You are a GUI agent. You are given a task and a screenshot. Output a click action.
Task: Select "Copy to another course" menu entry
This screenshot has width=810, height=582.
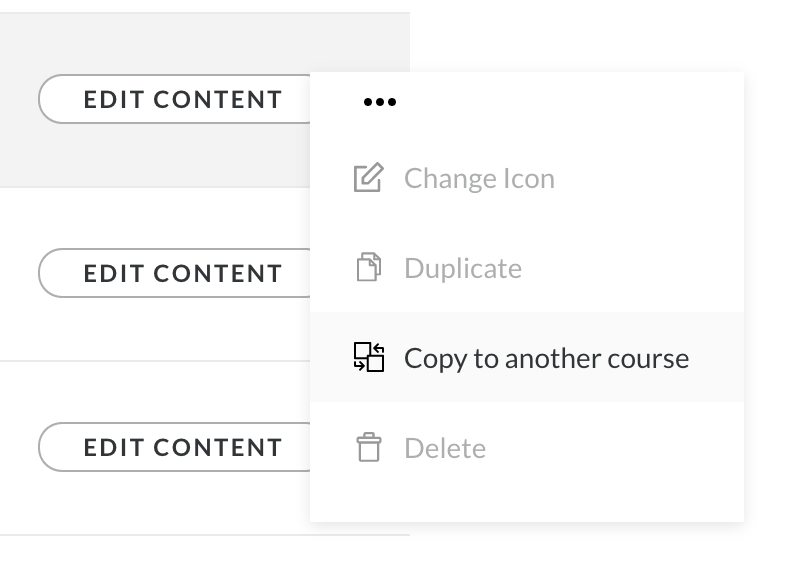click(x=546, y=358)
